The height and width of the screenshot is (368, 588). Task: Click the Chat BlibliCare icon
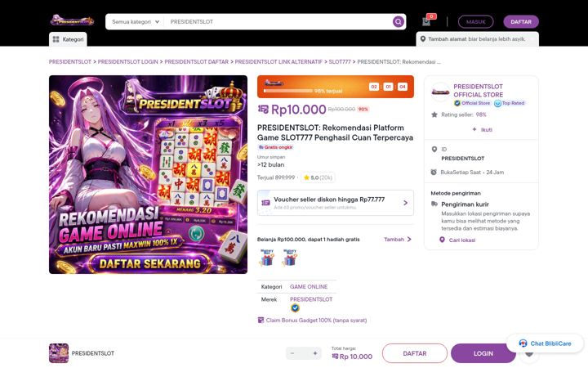pyautogui.click(x=523, y=343)
